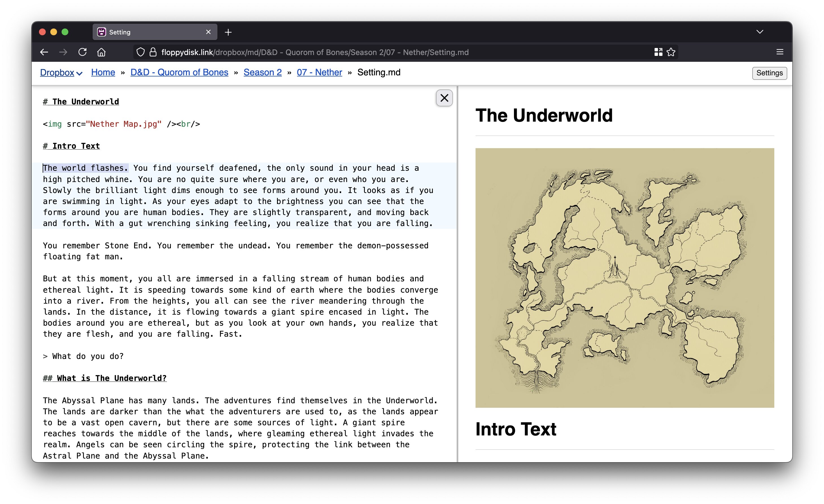Viewport: 824px width, 504px height.
Task: Toggle the bookmark star for this page
Action: coord(671,52)
